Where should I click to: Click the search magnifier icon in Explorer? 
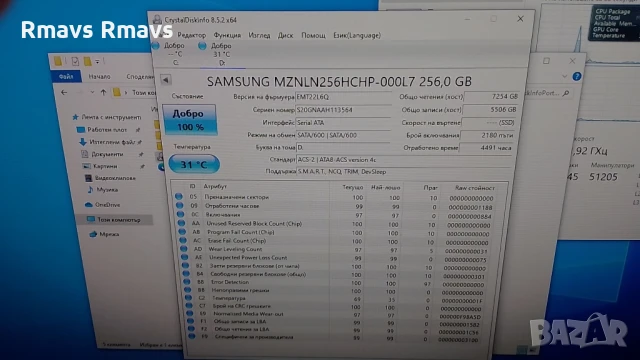pos(566,93)
